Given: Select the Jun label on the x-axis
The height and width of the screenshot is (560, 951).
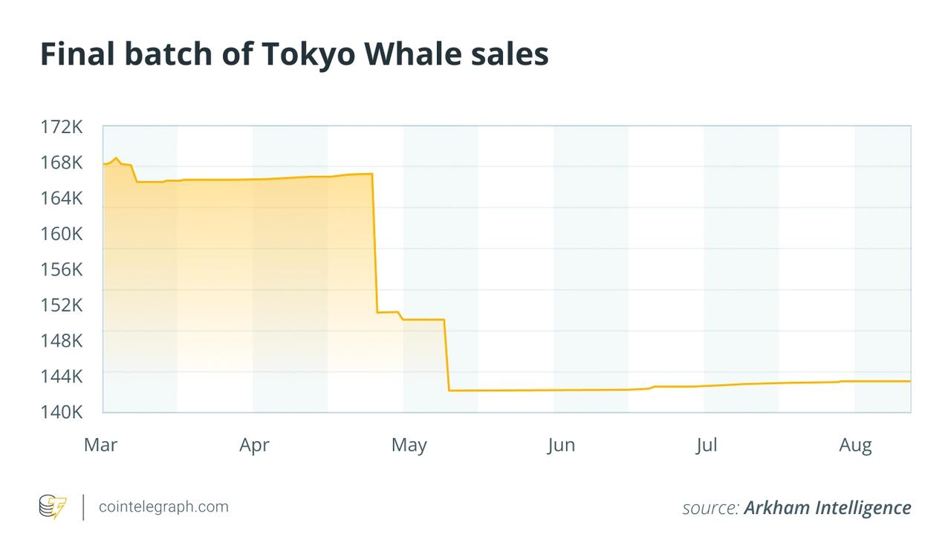Looking at the screenshot, I should click(x=561, y=445).
